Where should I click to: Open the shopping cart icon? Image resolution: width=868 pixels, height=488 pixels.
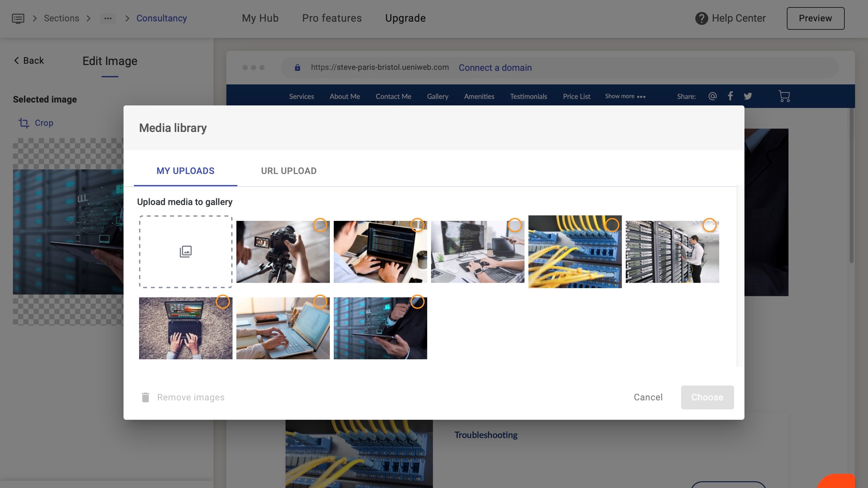[784, 96]
